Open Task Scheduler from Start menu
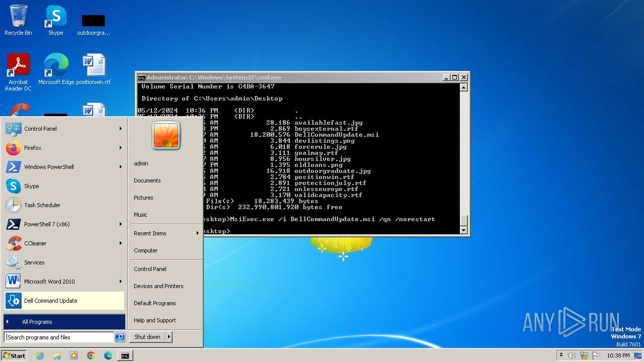This screenshot has height=362, width=644. tap(64, 205)
